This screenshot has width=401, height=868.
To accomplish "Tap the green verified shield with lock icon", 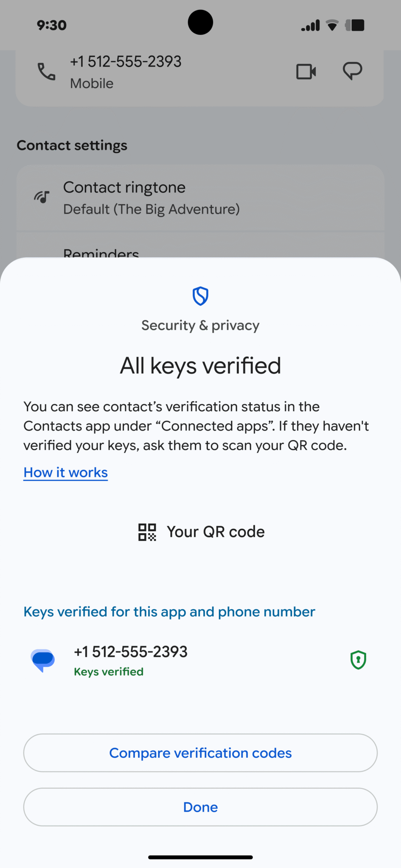I will click(x=358, y=659).
